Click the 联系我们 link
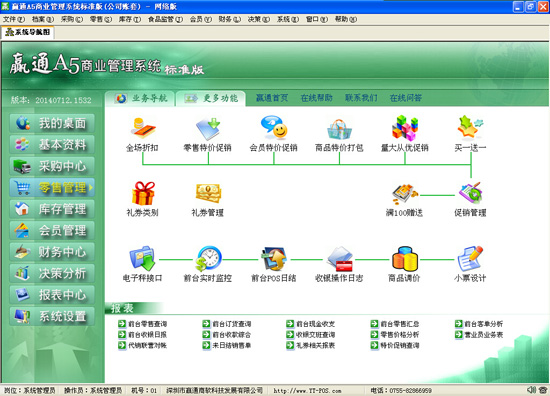 pos(361,98)
